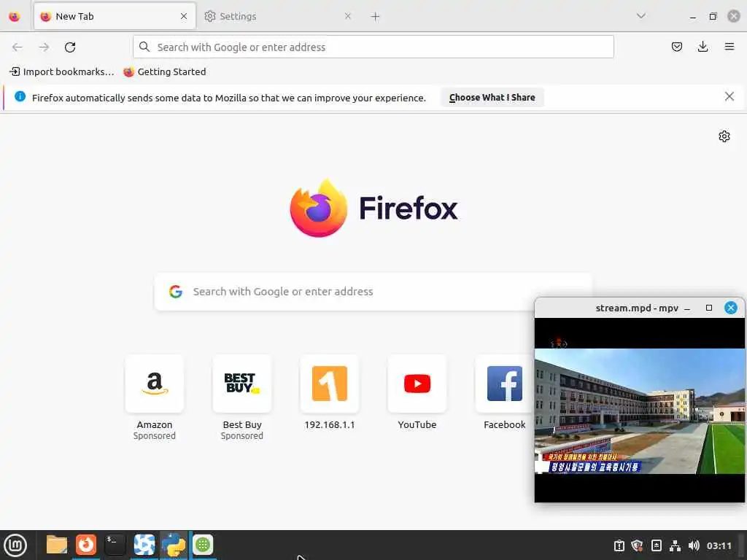Open the shield security tray icon

[637, 545]
